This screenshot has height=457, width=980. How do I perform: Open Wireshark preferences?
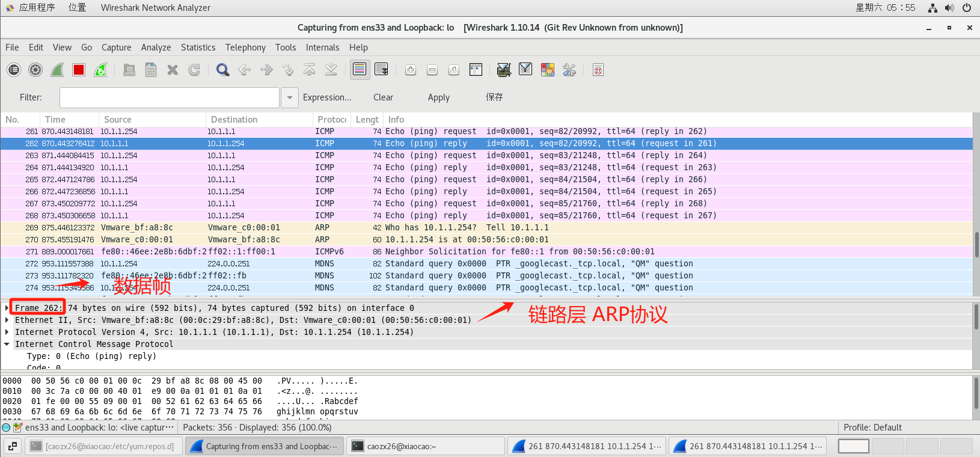click(569, 70)
